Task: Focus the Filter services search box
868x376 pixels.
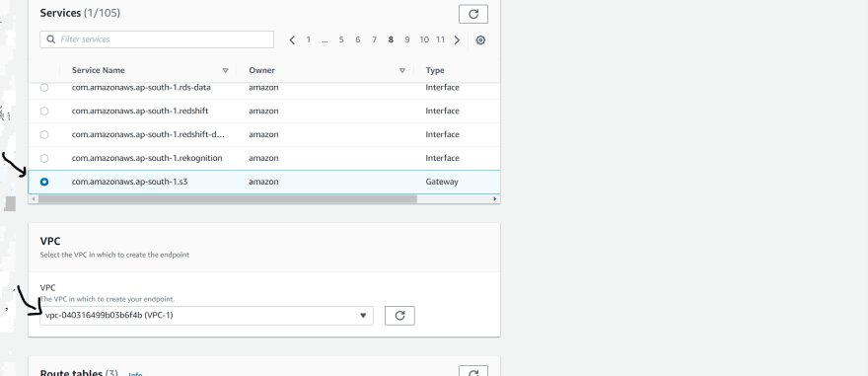Action: pos(157,39)
